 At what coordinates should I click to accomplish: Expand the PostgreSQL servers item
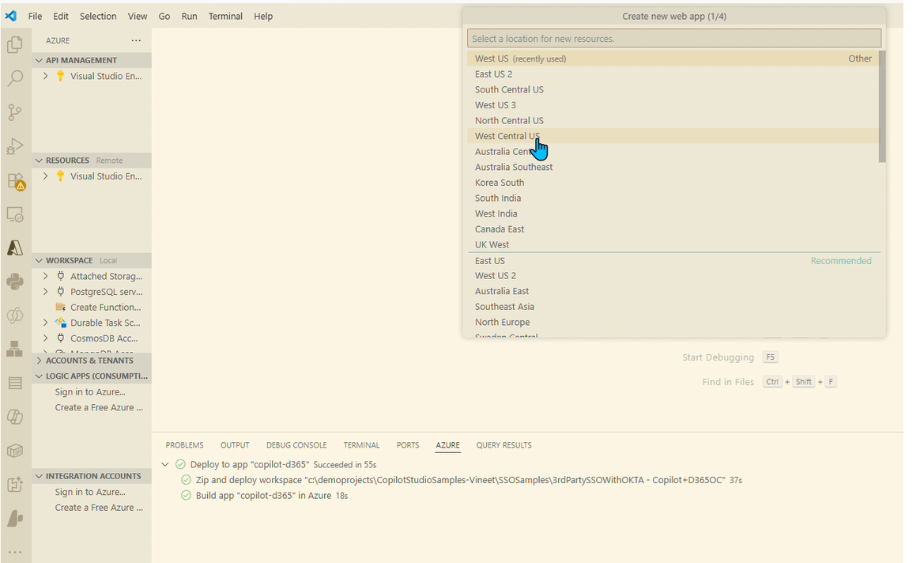45,291
